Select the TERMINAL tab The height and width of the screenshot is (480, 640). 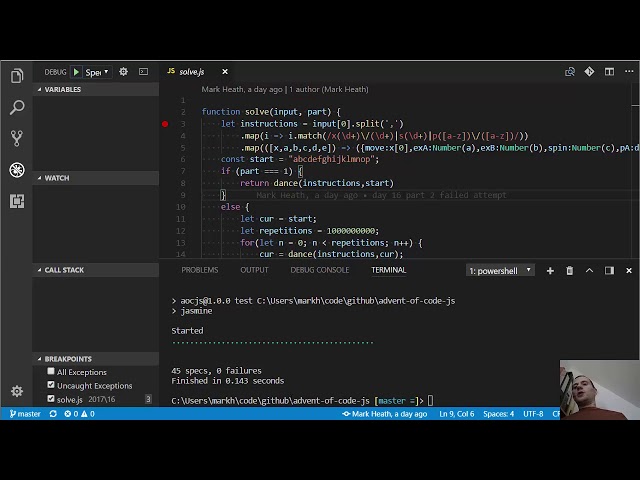(x=389, y=270)
